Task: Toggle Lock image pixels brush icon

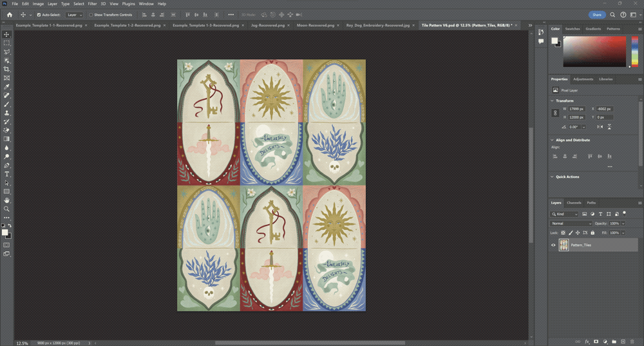Action: [x=571, y=233]
